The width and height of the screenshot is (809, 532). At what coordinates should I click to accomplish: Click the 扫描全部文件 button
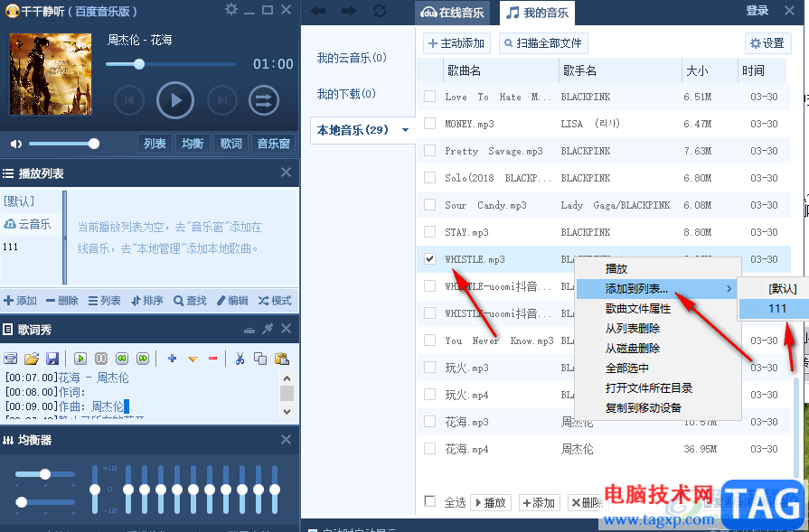pos(543,43)
